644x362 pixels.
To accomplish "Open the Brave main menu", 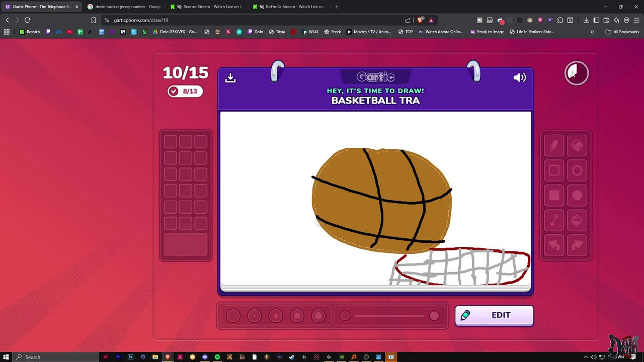I will 636,20.
